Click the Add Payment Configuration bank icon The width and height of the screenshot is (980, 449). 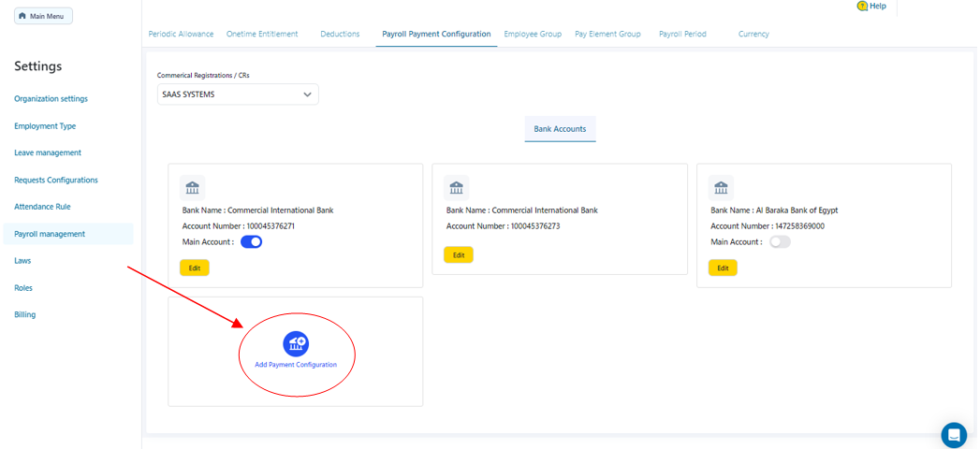296,343
